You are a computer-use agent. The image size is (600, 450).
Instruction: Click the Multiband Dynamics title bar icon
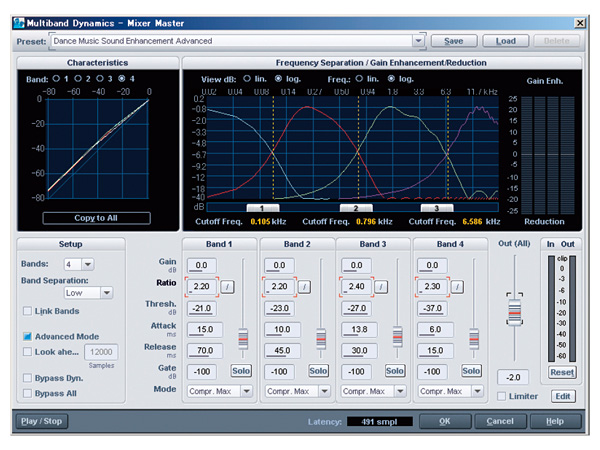pos(19,23)
